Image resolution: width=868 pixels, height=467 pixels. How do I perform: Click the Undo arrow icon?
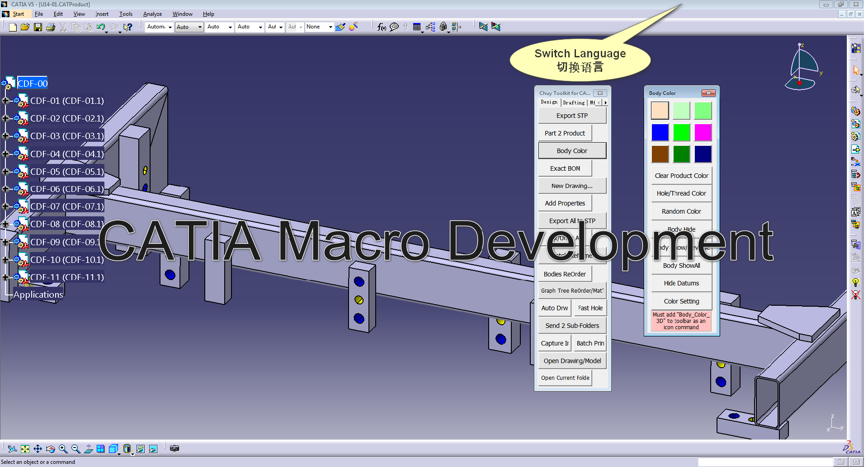(100, 27)
